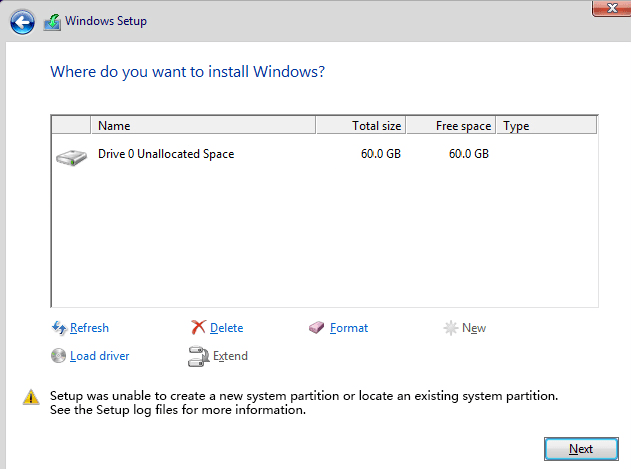Click the Extend partition icon
This screenshot has height=469, width=631.
click(x=198, y=356)
